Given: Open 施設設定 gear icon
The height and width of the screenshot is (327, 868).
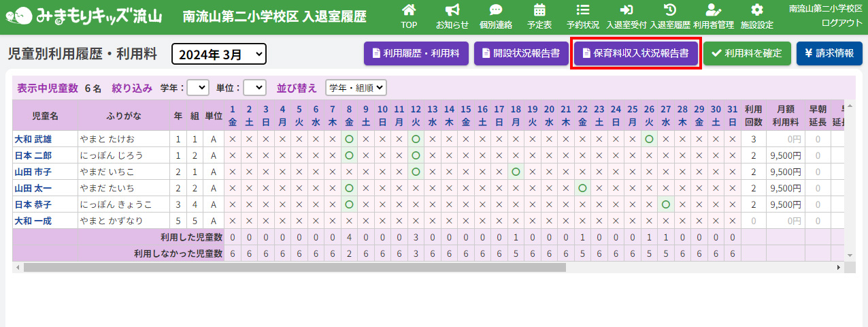Looking at the screenshot, I should tap(756, 11).
